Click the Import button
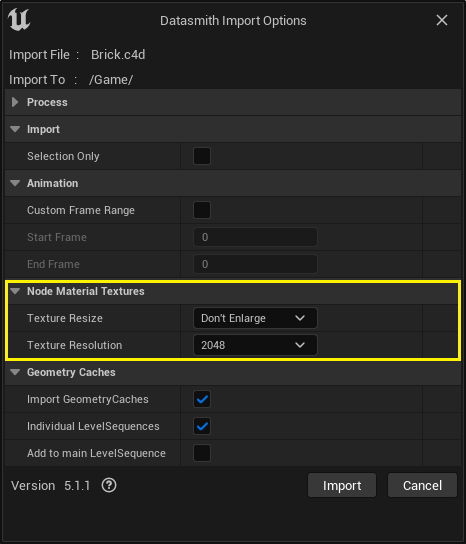This screenshot has width=466, height=544. click(x=342, y=485)
